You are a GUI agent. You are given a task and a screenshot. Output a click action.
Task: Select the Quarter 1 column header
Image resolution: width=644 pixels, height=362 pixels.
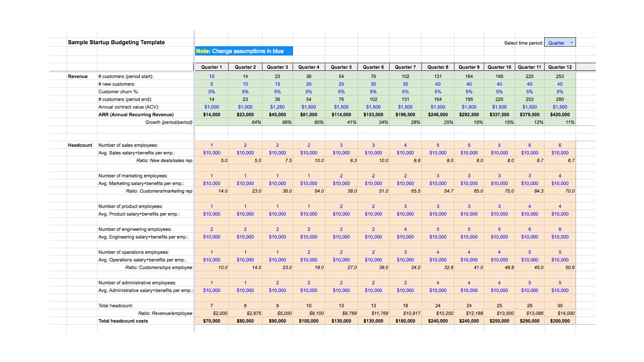[212, 67]
